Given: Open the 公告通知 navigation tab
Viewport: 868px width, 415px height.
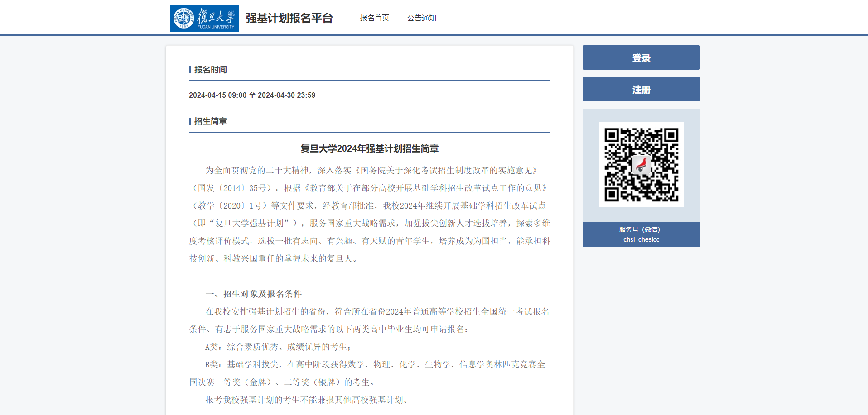Looking at the screenshot, I should pyautogui.click(x=421, y=18).
